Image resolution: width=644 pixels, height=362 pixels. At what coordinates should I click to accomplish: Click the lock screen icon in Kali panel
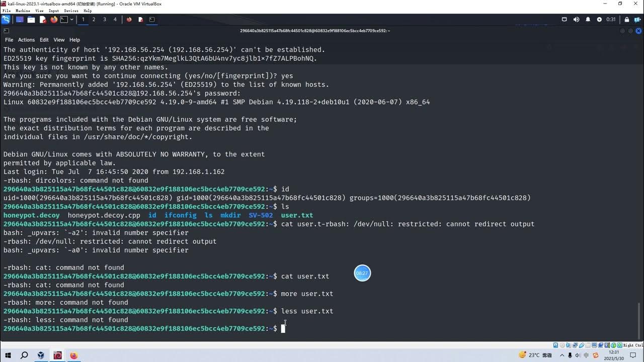(x=627, y=20)
